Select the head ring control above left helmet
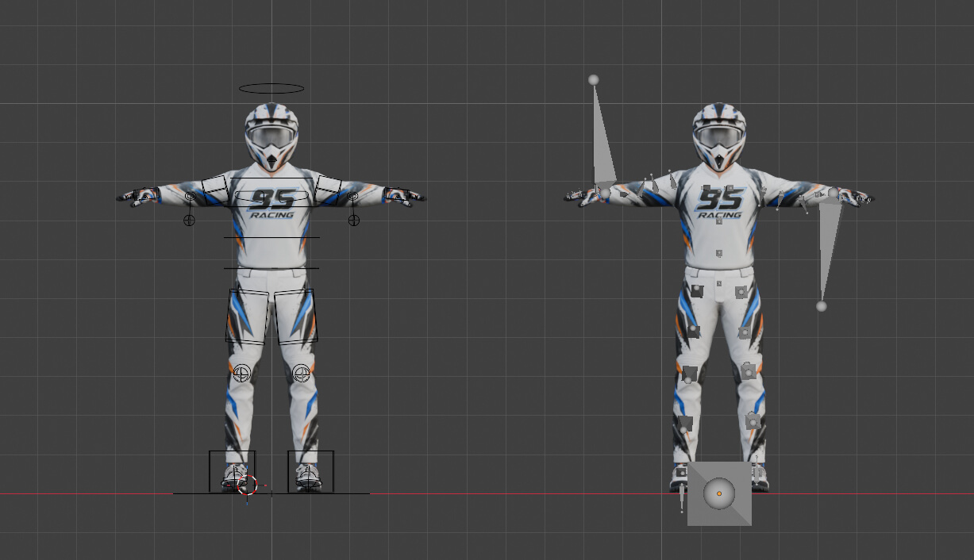This screenshot has height=560, width=974. point(271,88)
